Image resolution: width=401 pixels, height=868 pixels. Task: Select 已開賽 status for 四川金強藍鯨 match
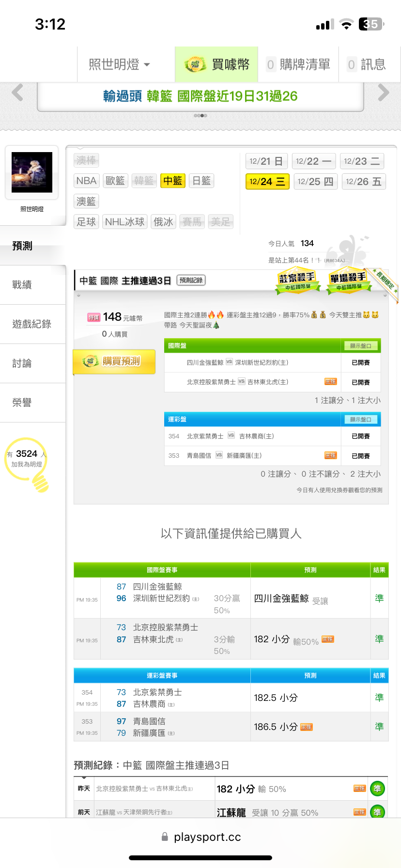coord(361,362)
